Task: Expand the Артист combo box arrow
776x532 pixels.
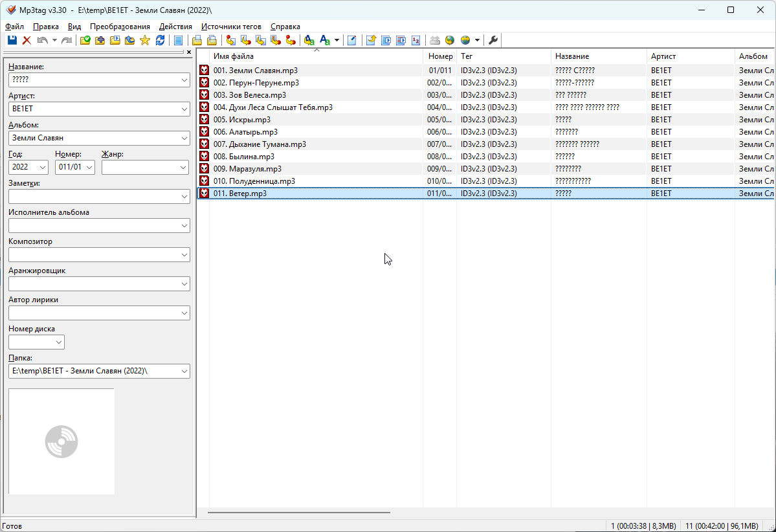Action: [x=183, y=109]
